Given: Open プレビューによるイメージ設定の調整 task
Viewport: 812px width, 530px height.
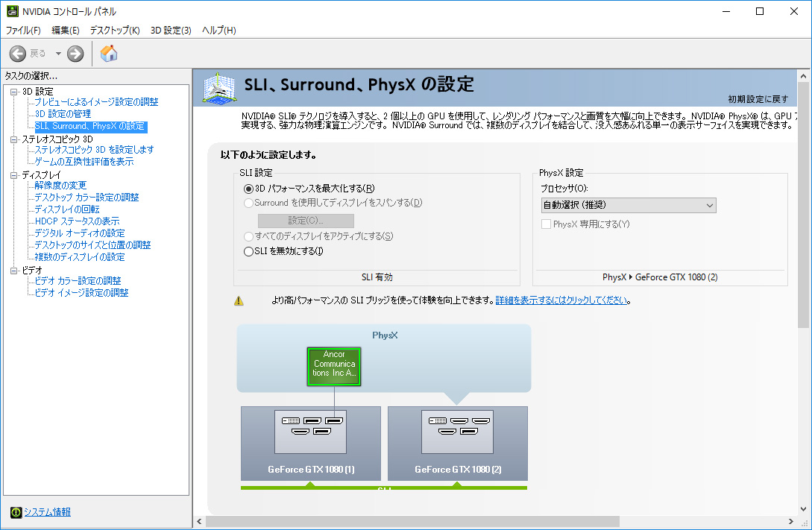Looking at the screenshot, I should pos(96,102).
